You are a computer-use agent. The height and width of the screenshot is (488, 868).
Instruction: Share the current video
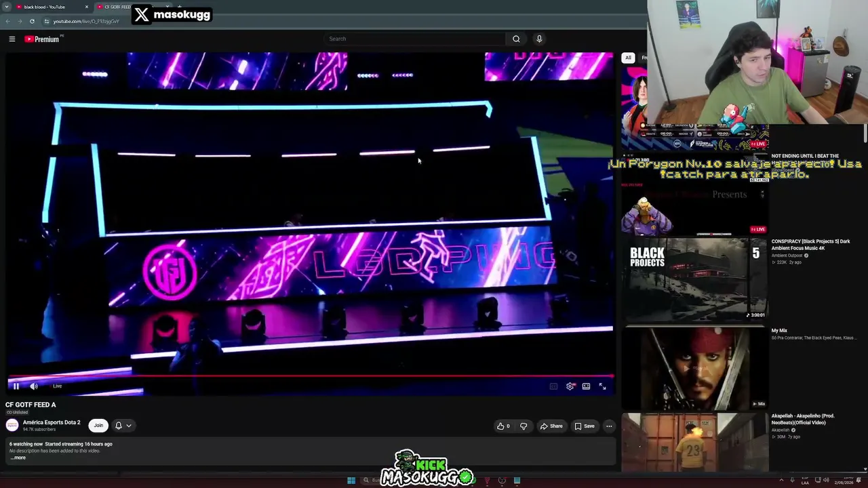pyautogui.click(x=551, y=426)
